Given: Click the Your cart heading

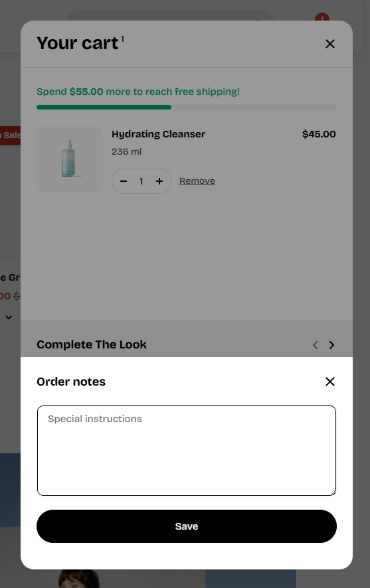Looking at the screenshot, I should click(x=77, y=43).
